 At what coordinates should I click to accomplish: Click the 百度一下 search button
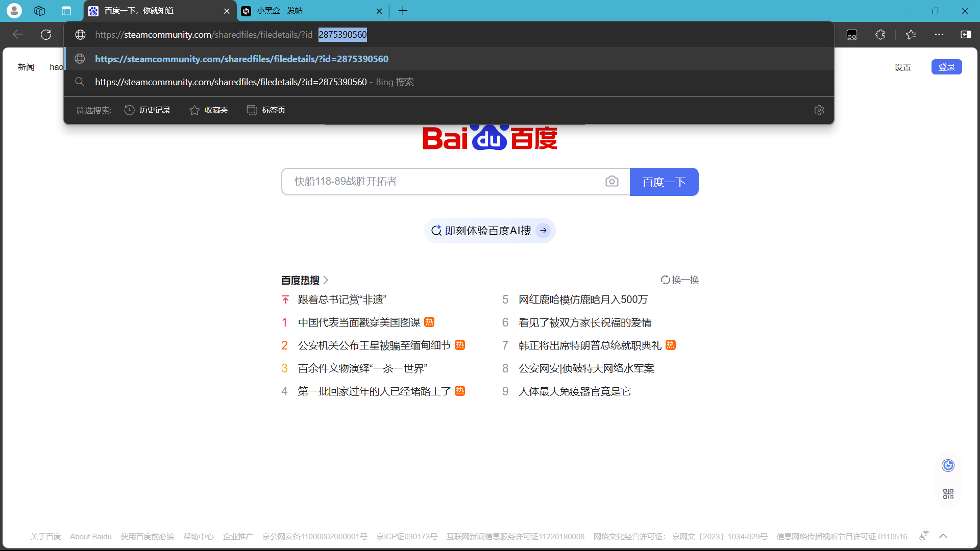[x=664, y=182]
